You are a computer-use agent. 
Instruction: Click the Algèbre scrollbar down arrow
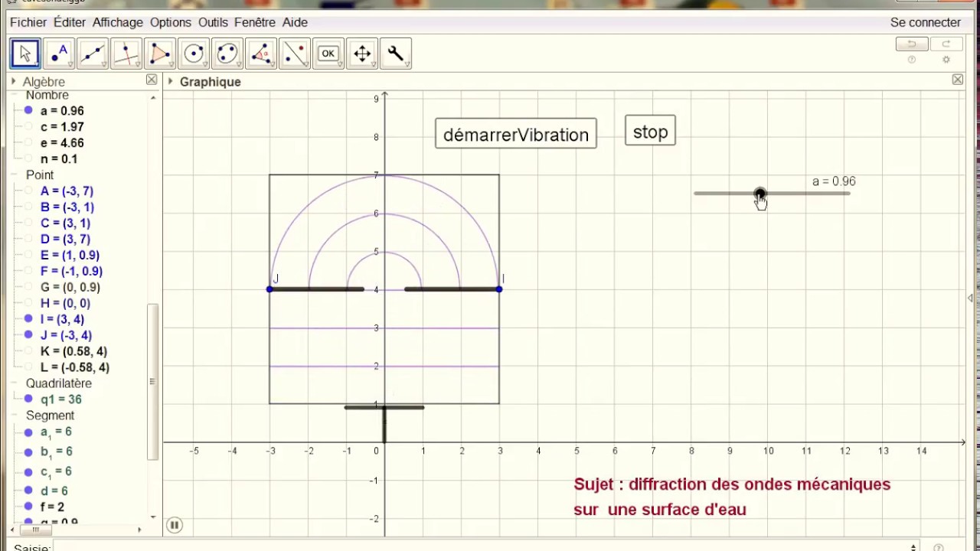tap(153, 517)
